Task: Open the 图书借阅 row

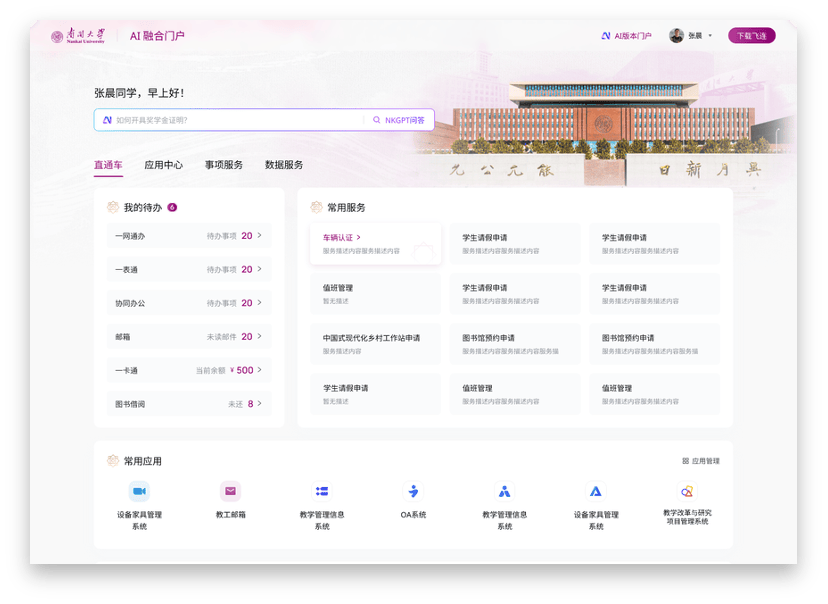Action: pyautogui.click(x=189, y=404)
